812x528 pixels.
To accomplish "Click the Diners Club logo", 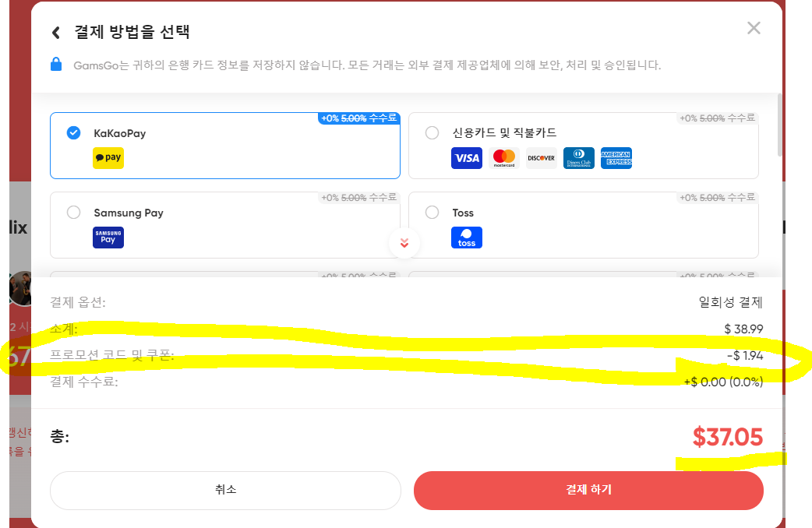I will [x=578, y=158].
